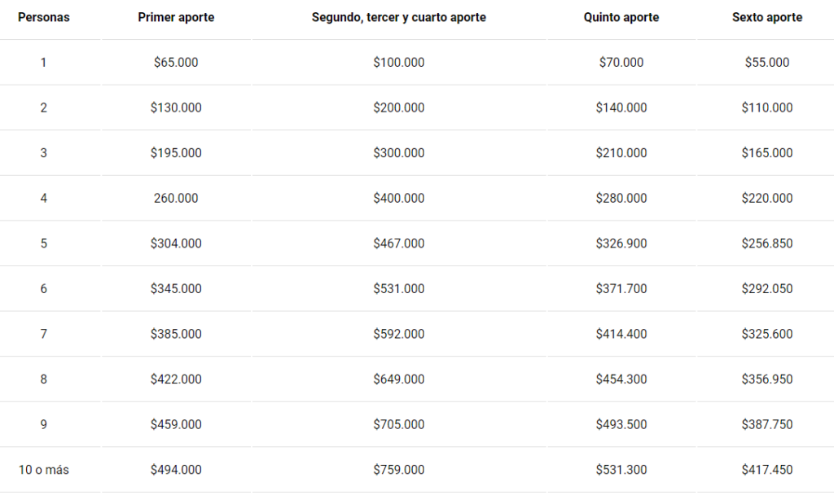Click the $100.000 cell for 1 persona
The height and width of the screenshot is (504, 834).
(x=399, y=62)
